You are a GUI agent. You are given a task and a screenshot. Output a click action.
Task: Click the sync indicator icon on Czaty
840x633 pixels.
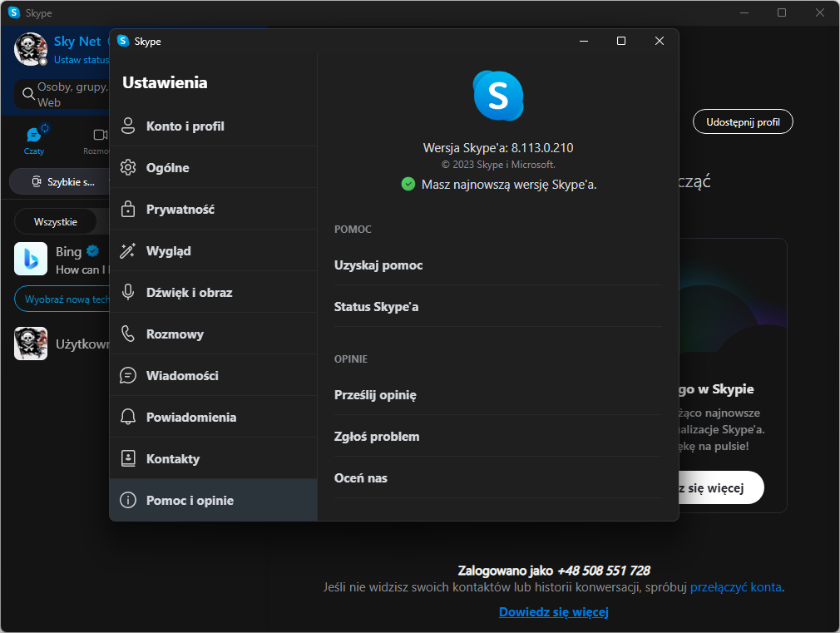point(45,127)
